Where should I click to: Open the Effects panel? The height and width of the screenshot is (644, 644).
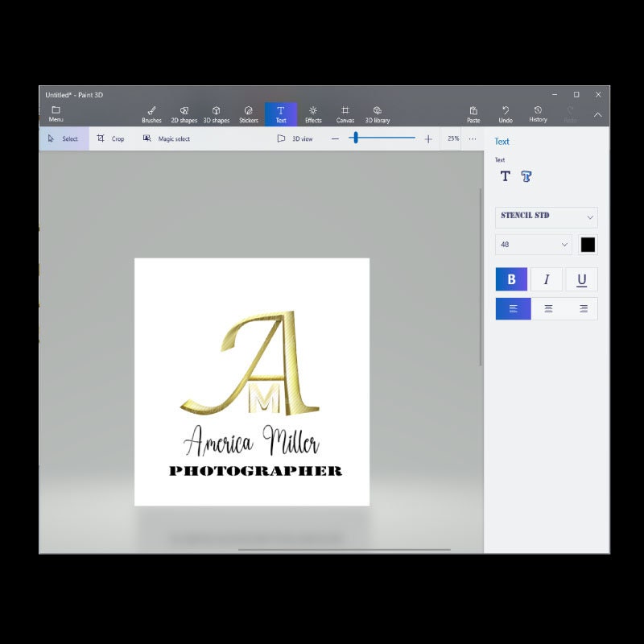[313, 114]
